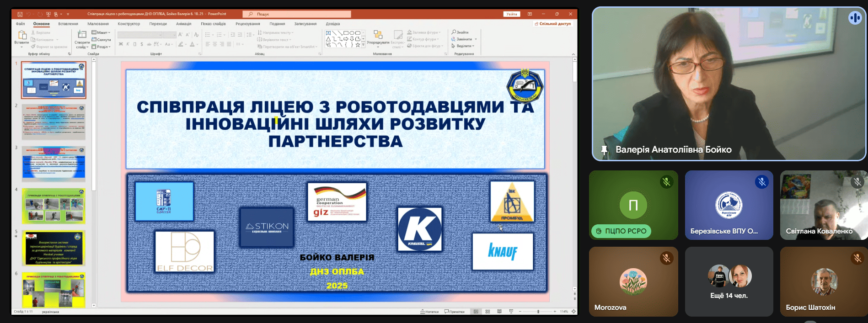Image resolution: width=868 pixels, height=323 pixels.
Task: Click the Create Slide (Створити слайд) icon
Action: point(82,36)
